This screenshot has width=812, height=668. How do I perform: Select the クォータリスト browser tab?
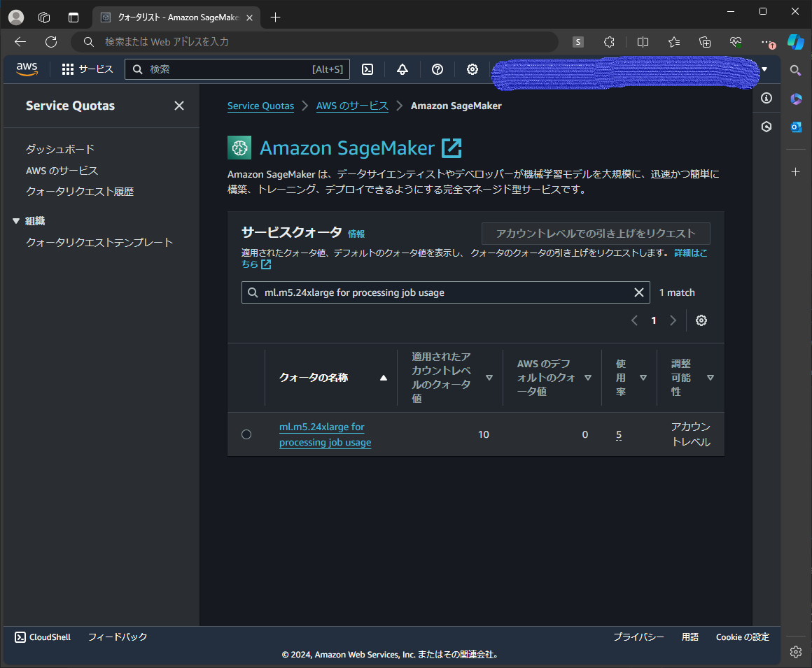point(178,17)
